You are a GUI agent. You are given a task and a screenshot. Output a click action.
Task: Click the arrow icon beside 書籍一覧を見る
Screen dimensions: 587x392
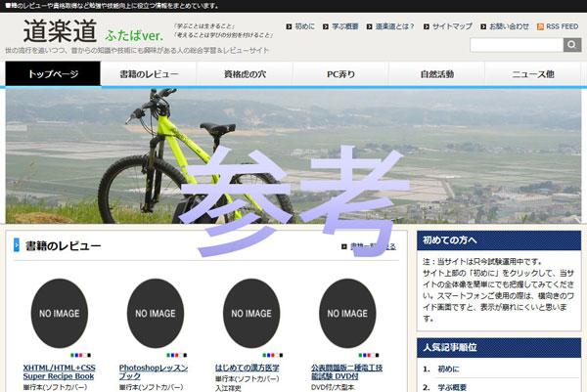[x=344, y=246]
